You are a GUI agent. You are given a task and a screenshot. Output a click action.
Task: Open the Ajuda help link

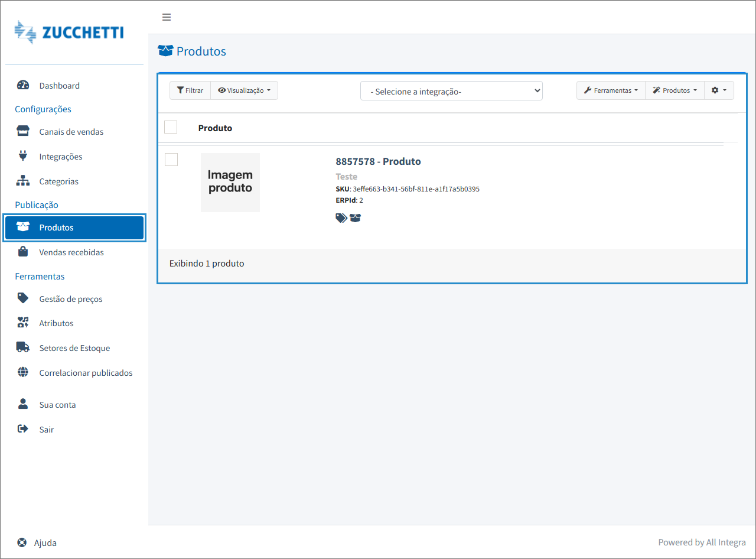[x=45, y=542]
